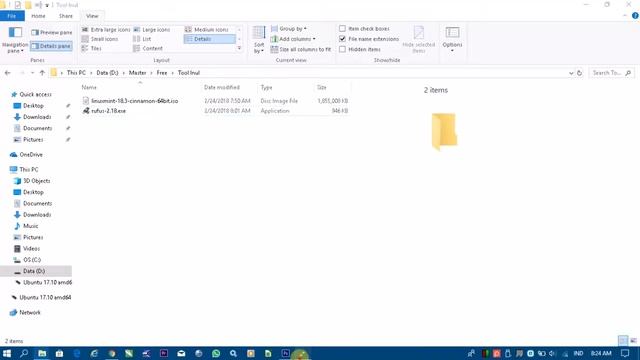Open volume control in system tray
The width and height of the screenshot is (640, 360).
tap(553, 353)
